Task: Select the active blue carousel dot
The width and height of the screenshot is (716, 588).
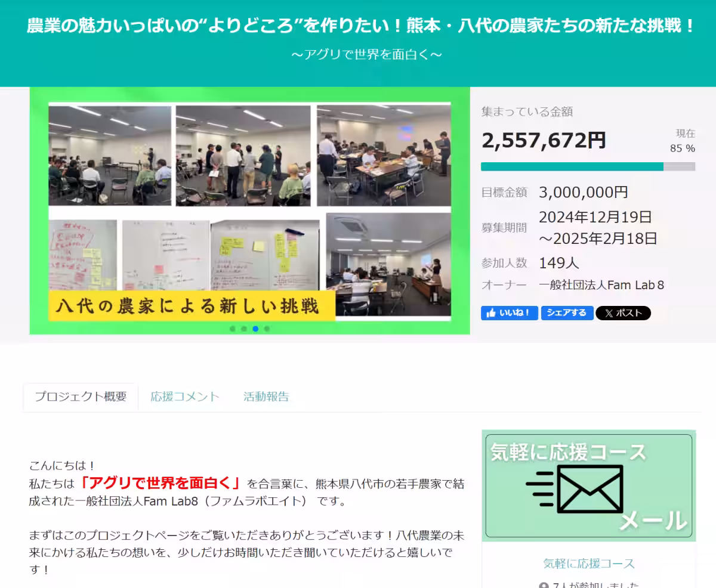Action: coord(255,329)
